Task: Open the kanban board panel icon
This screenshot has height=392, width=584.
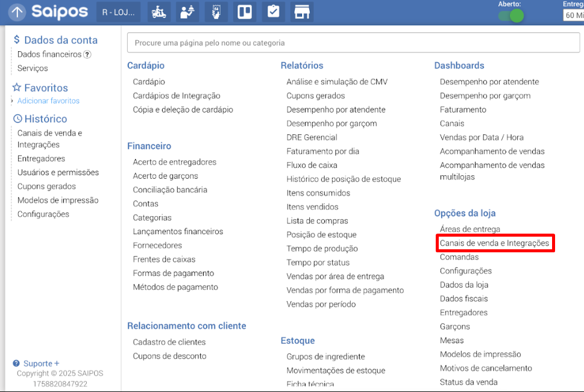Action: coord(245,12)
